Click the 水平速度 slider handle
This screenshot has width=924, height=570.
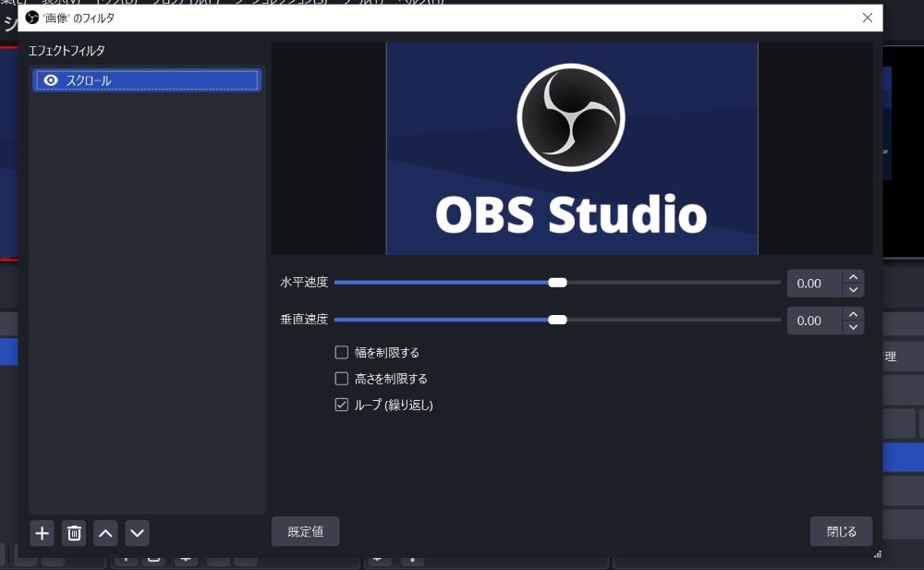tap(557, 283)
